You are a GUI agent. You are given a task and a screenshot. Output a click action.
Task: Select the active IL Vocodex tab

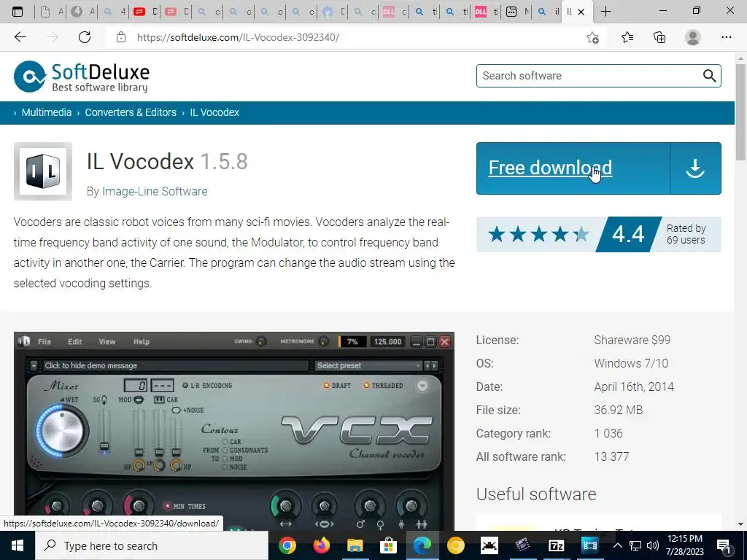coord(569,12)
